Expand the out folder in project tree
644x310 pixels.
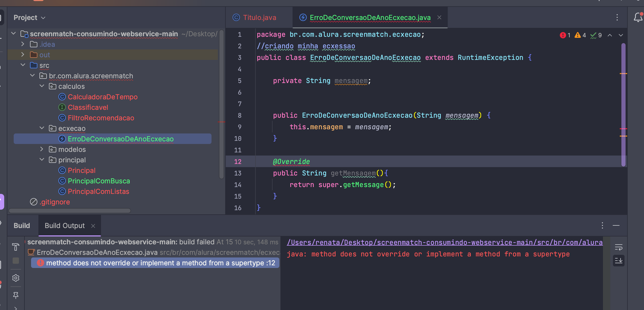pyautogui.click(x=23, y=54)
